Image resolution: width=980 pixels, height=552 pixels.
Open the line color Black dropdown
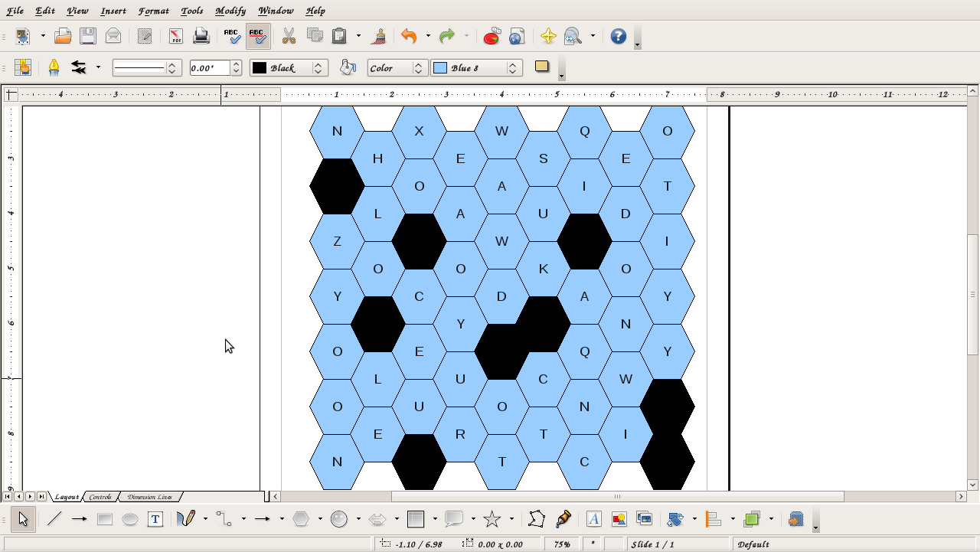tap(289, 67)
